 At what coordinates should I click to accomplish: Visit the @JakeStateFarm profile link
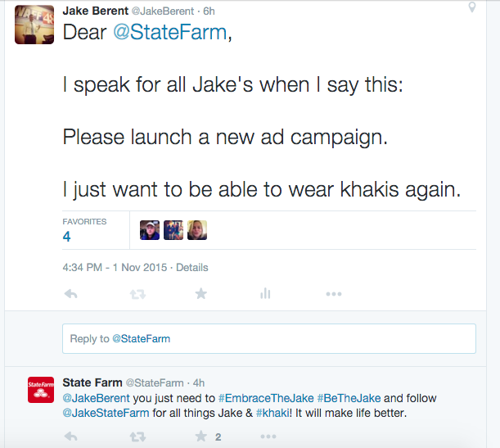coord(106,413)
